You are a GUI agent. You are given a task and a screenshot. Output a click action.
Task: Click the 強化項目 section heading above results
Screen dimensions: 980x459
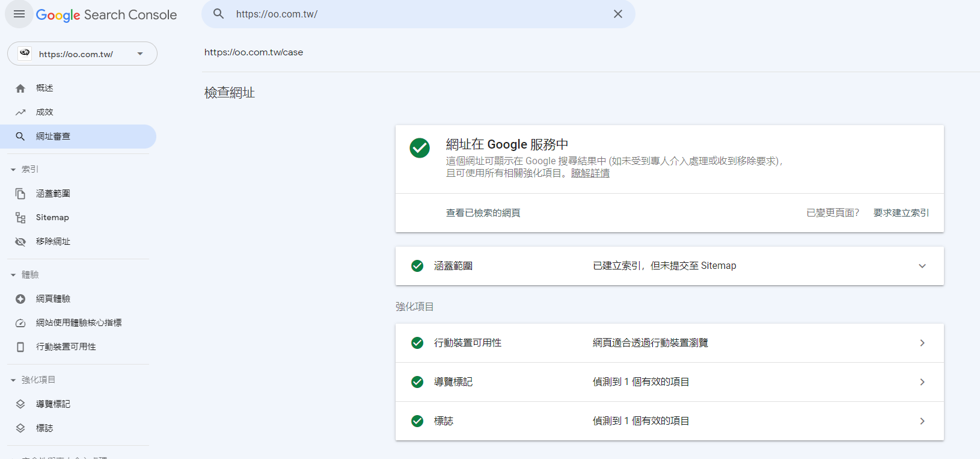click(415, 307)
